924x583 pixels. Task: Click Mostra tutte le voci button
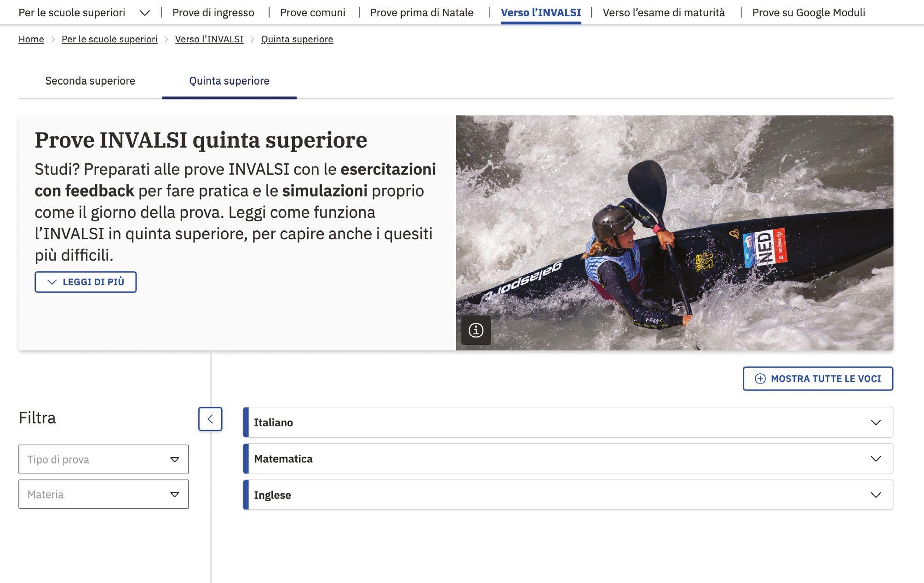coord(818,379)
